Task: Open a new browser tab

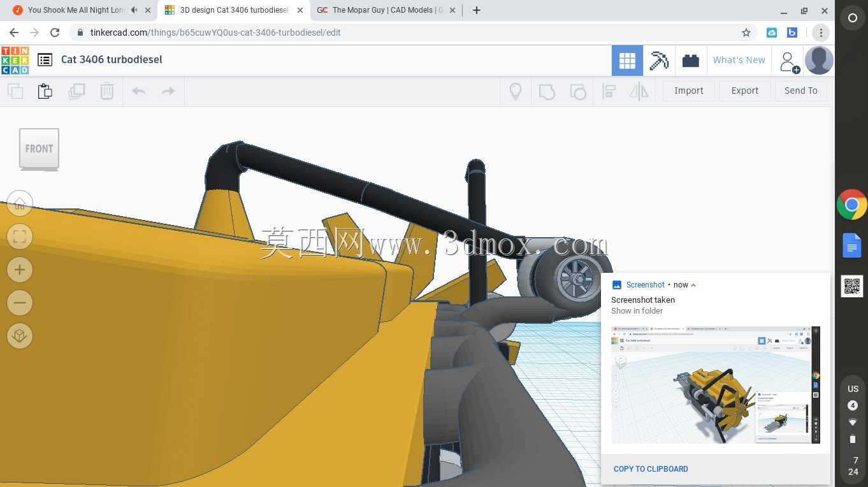Action: (477, 10)
